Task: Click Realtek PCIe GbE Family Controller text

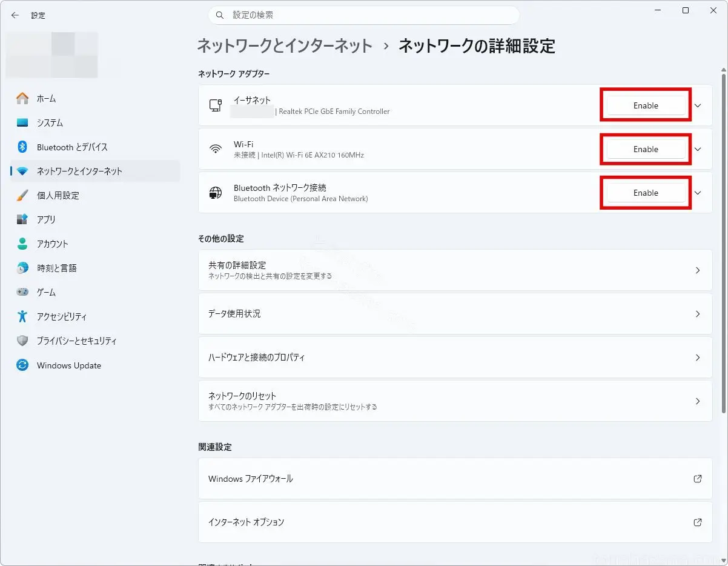Action: [334, 112]
